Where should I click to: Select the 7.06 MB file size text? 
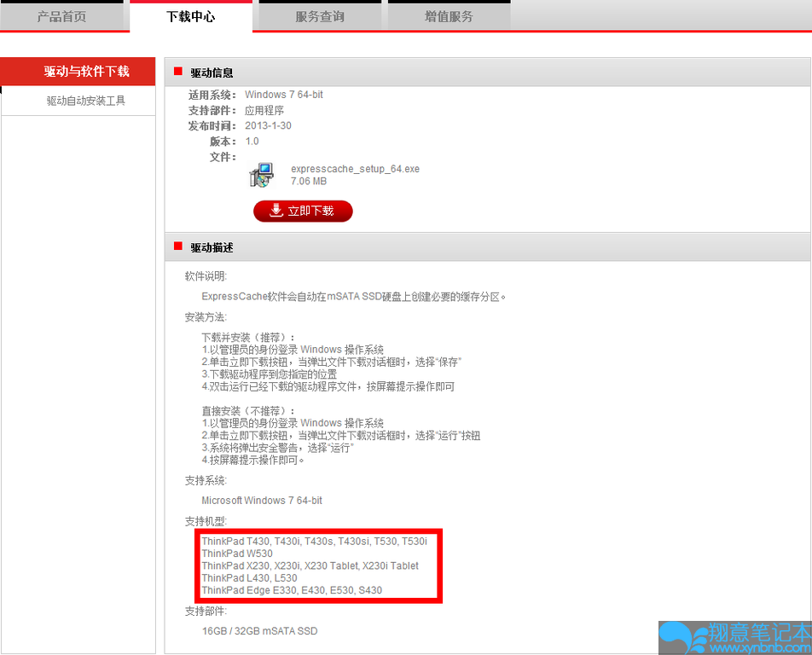309,181
